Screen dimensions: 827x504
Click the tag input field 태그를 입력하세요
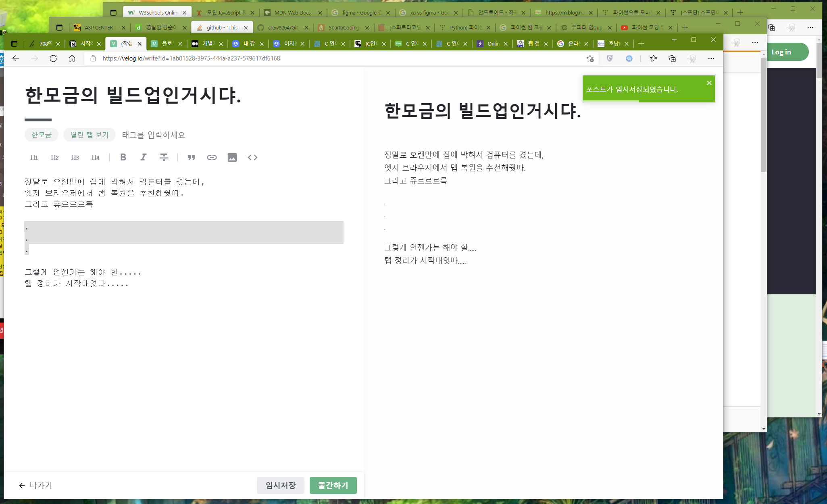pos(154,135)
